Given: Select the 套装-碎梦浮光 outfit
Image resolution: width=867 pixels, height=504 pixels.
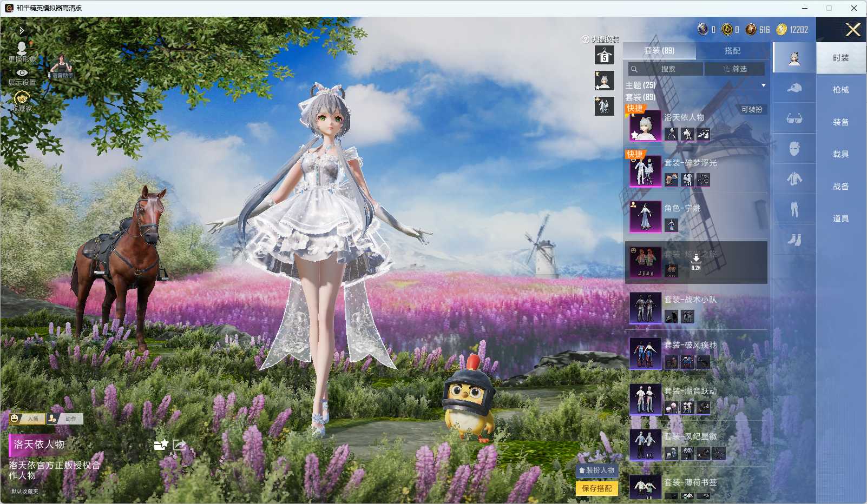Looking at the screenshot, I should pyautogui.click(x=696, y=171).
